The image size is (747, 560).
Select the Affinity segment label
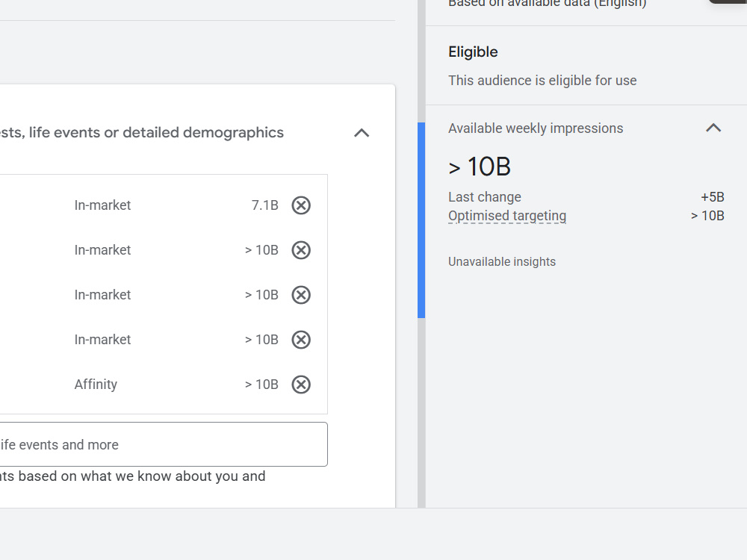96,385
